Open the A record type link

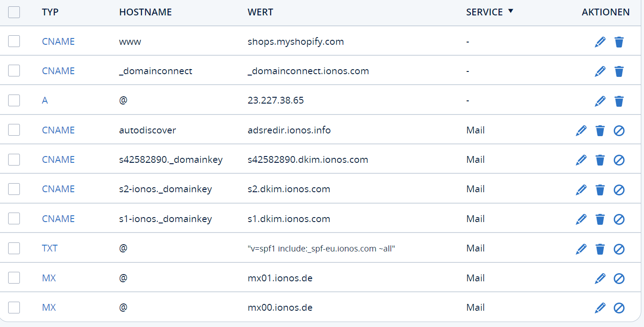[45, 100]
